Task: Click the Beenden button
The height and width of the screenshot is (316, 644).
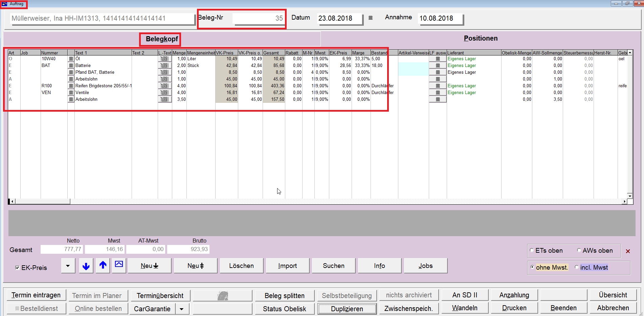Action: (563, 308)
